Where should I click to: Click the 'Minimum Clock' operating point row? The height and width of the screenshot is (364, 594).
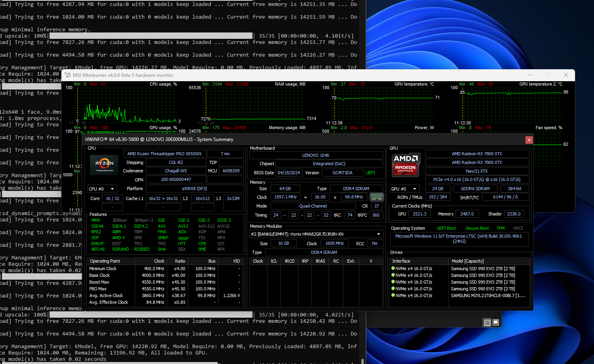165,269
